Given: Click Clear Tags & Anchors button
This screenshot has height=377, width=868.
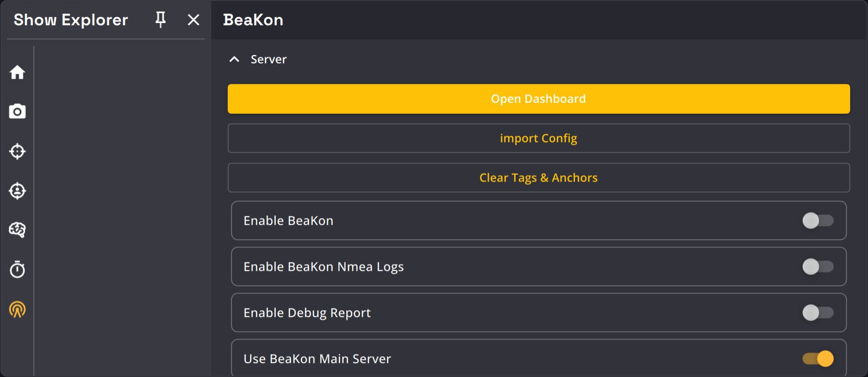Looking at the screenshot, I should 539,178.
